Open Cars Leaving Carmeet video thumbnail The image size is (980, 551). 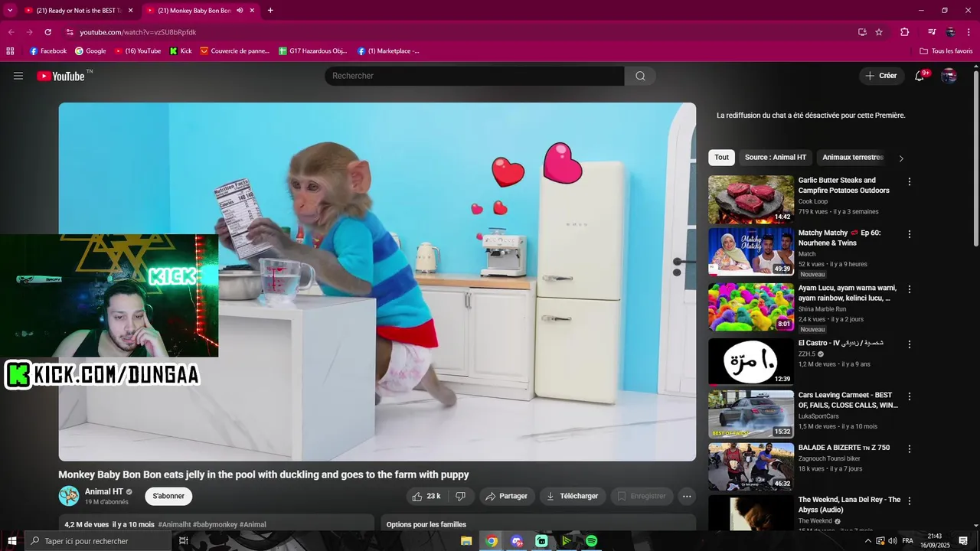click(x=751, y=414)
